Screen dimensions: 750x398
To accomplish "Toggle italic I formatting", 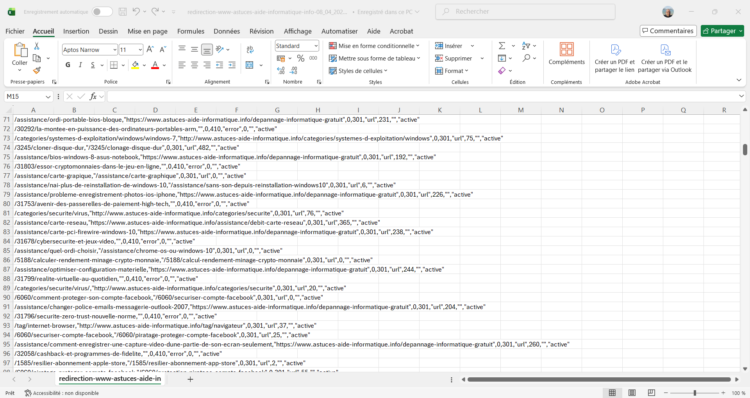I will (80, 65).
